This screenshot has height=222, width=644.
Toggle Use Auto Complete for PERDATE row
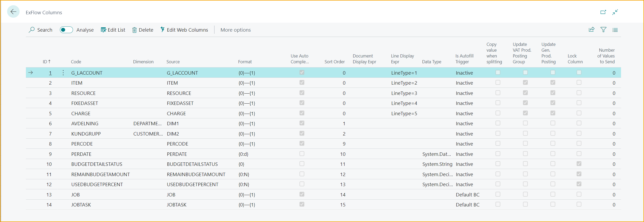[302, 154]
